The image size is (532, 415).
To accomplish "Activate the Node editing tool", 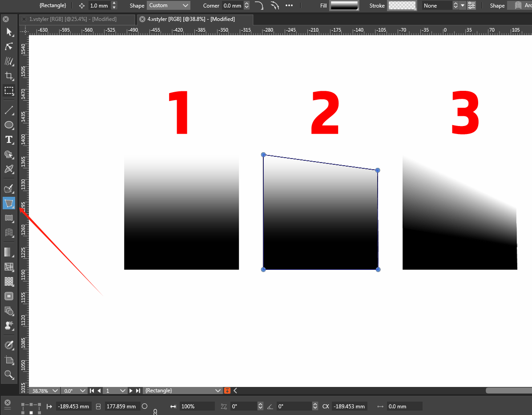I will coord(8,46).
